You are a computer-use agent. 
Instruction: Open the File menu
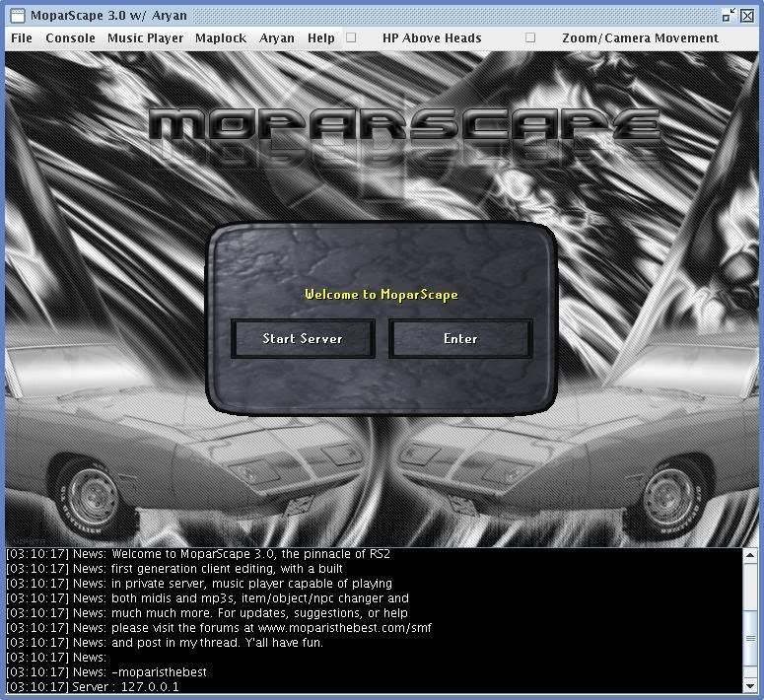point(22,38)
